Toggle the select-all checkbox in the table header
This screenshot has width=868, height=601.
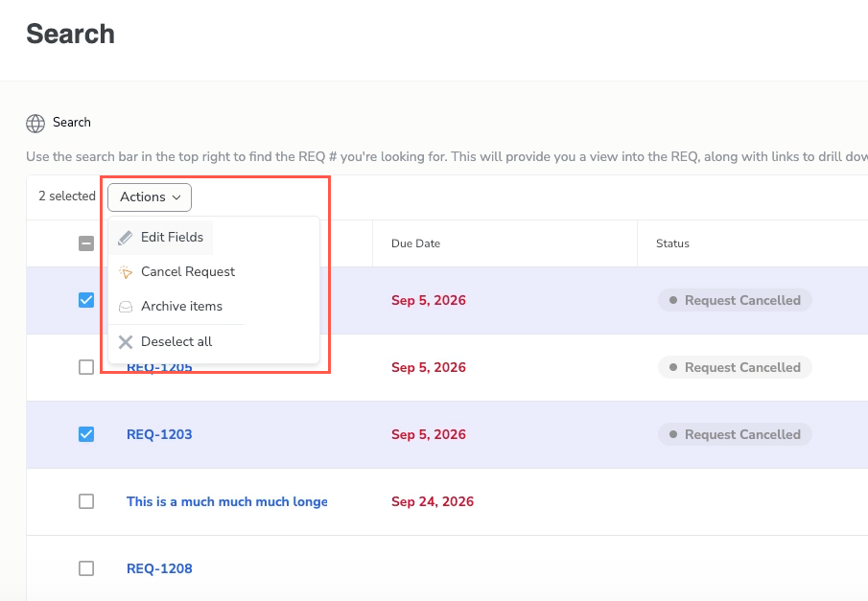(x=86, y=243)
